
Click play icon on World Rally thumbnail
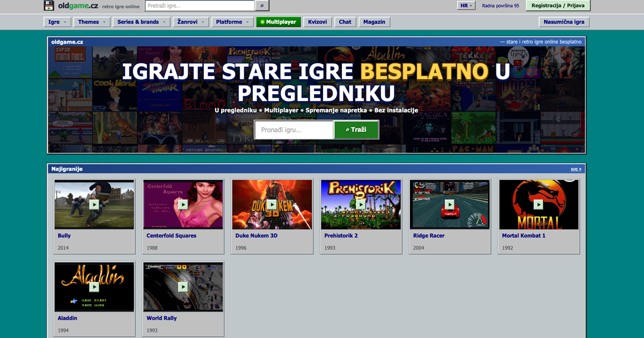pyautogui.click(x=183, y=287)
